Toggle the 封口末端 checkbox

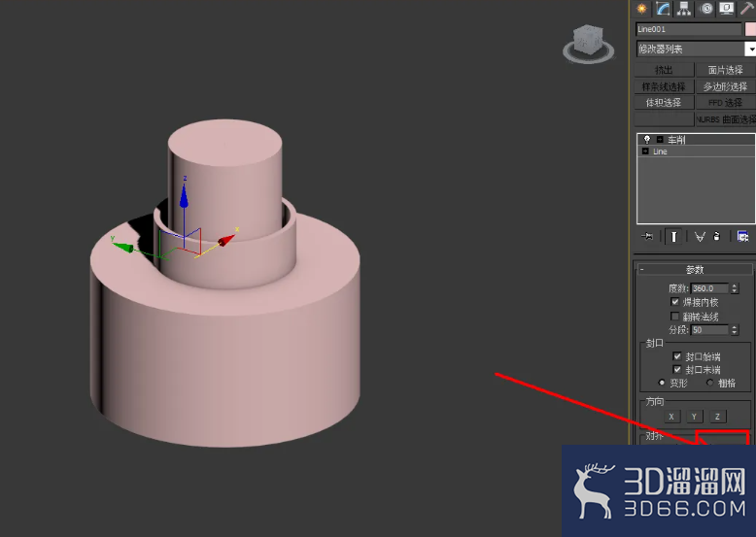tap(677, 369)
